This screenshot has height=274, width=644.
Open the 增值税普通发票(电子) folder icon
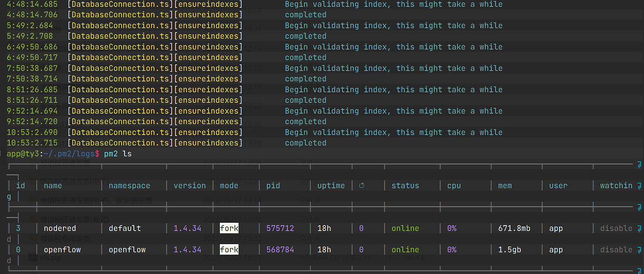[31, 180]
